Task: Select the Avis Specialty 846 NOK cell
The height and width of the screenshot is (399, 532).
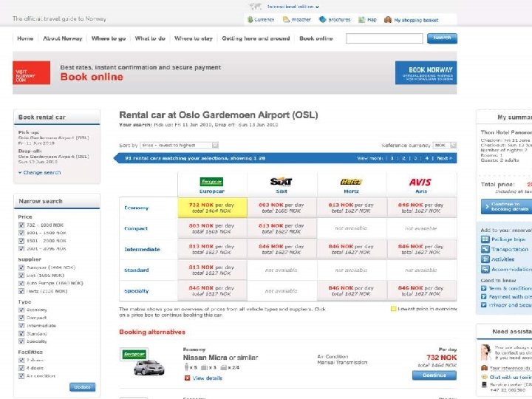Action: coord(421,291)
